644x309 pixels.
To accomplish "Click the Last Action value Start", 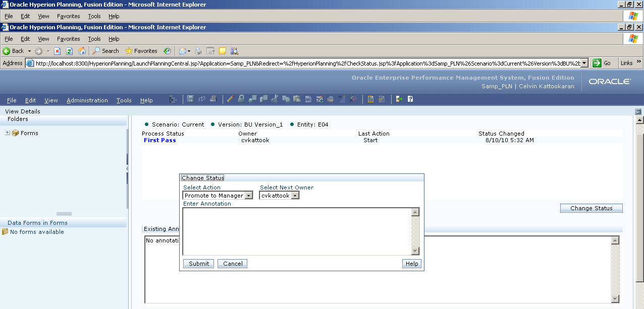I will coord(370,140).
